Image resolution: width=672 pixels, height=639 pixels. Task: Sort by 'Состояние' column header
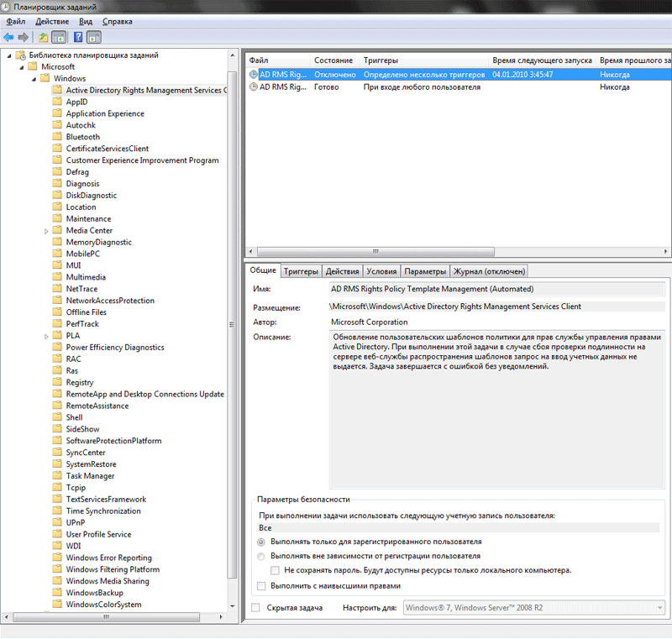(333, 61)
